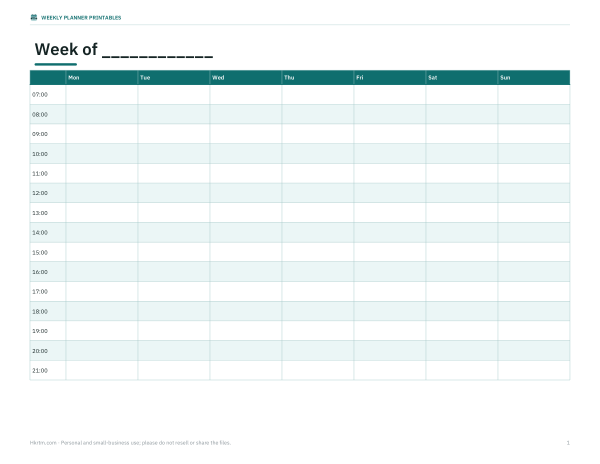This screenshot has height=464, width=600.
Task: Click the Sun cell in the 21:00 row
Action: tap(534, 370)
